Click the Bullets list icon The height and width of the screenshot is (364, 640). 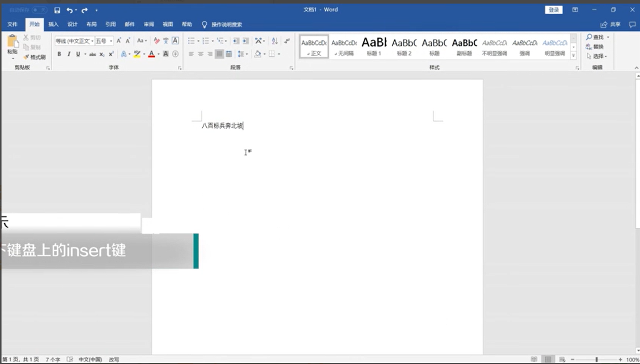(x=191, y=41)
